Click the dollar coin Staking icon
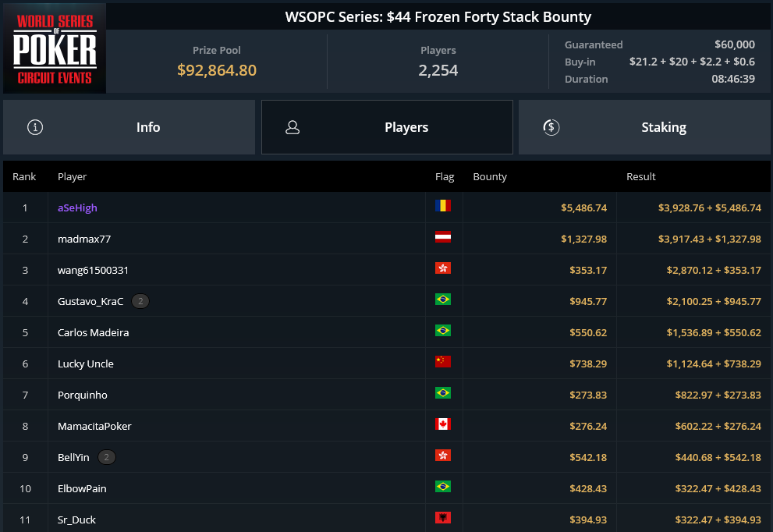773x532 pixels. click(551, 127)
